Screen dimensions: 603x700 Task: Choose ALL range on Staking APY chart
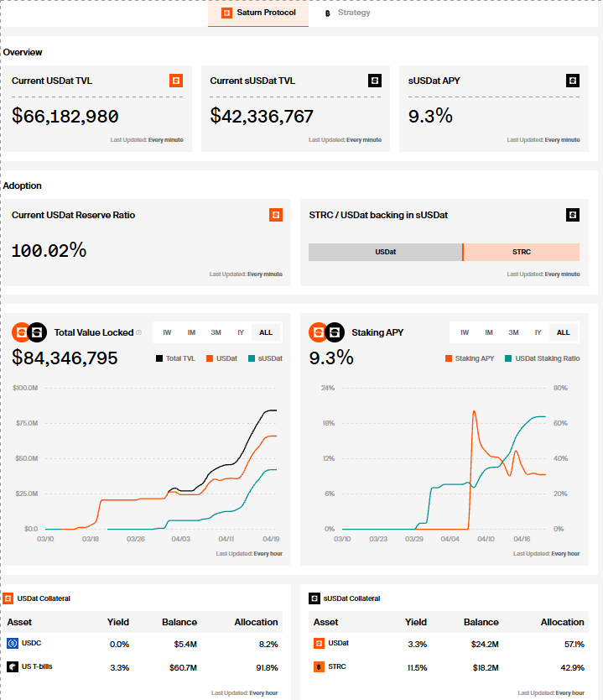point(564,332)
